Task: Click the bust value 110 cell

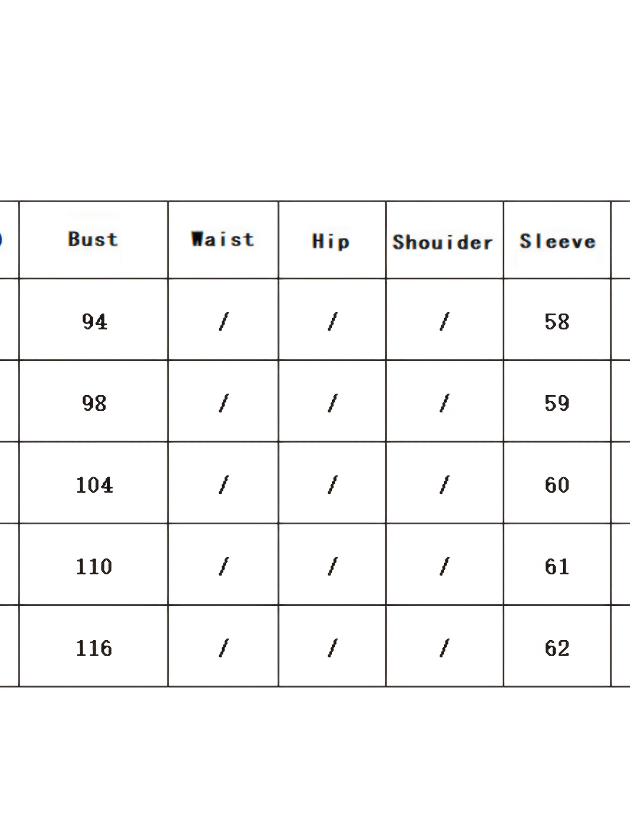Action: pyautogui.click(x=94, y=567)
